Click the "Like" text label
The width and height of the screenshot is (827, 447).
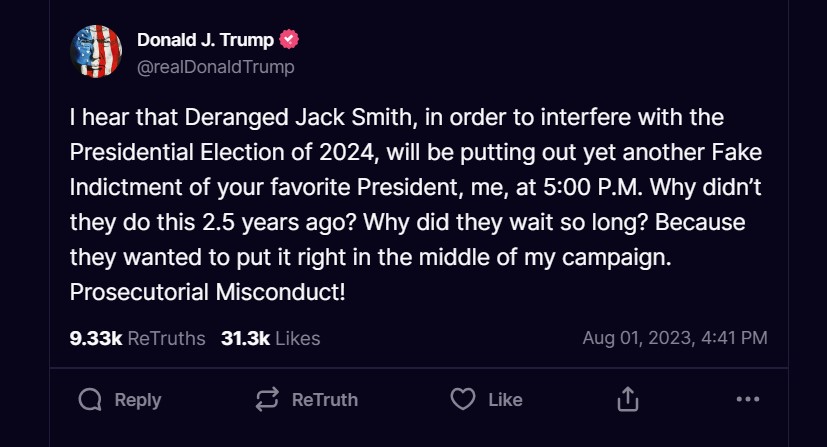coord(505,400)
